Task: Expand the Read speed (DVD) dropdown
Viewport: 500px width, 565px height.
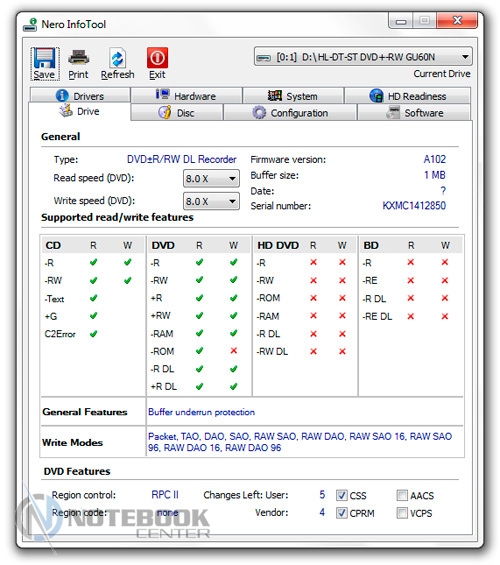Action: tap(211, 178)
